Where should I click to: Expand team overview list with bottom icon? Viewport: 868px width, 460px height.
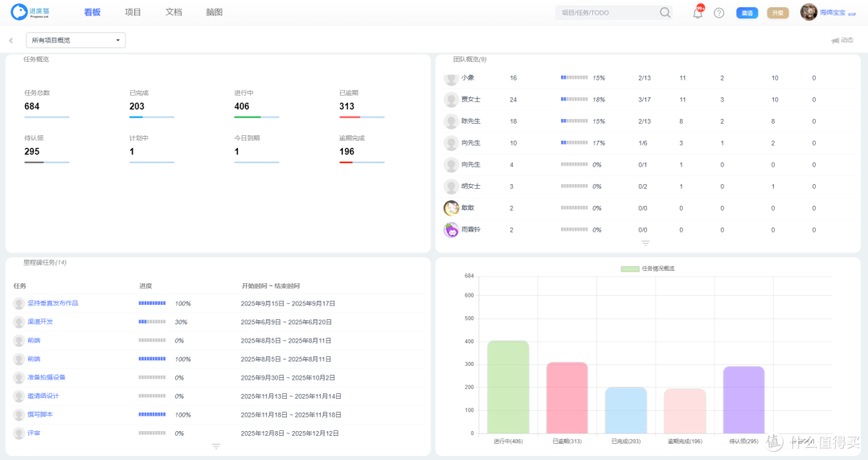tap(645, 244)
